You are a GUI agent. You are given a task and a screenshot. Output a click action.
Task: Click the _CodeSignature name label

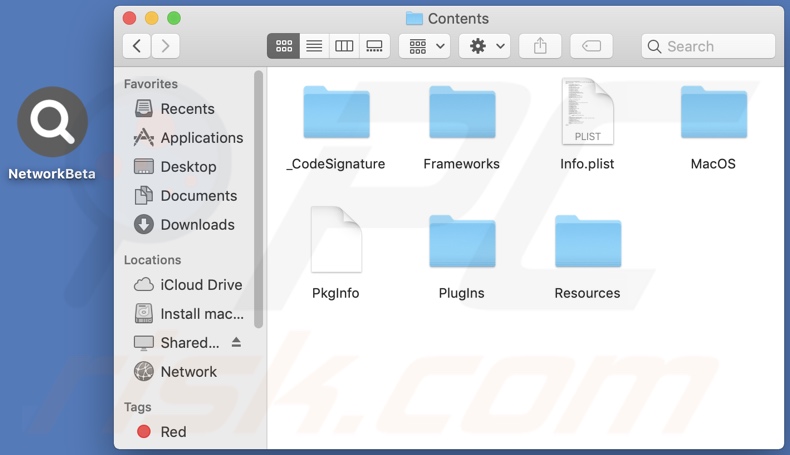(x=336, y=164)
